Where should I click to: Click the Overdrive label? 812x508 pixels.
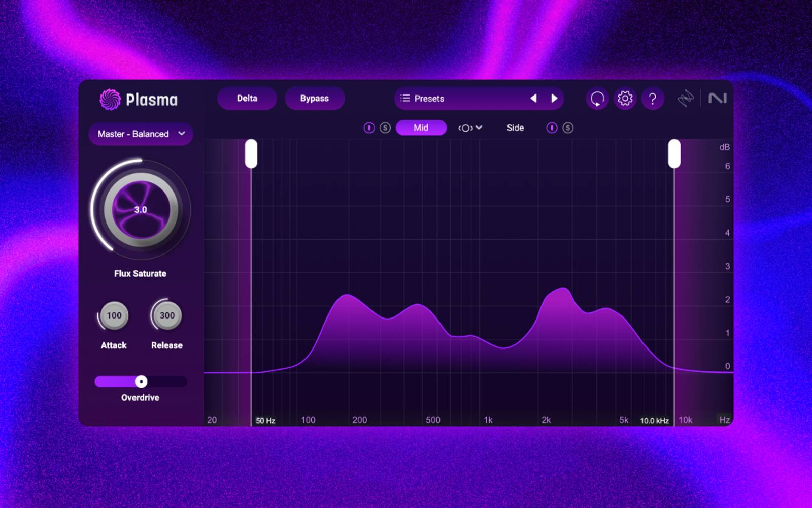click(x=140, y=397)
